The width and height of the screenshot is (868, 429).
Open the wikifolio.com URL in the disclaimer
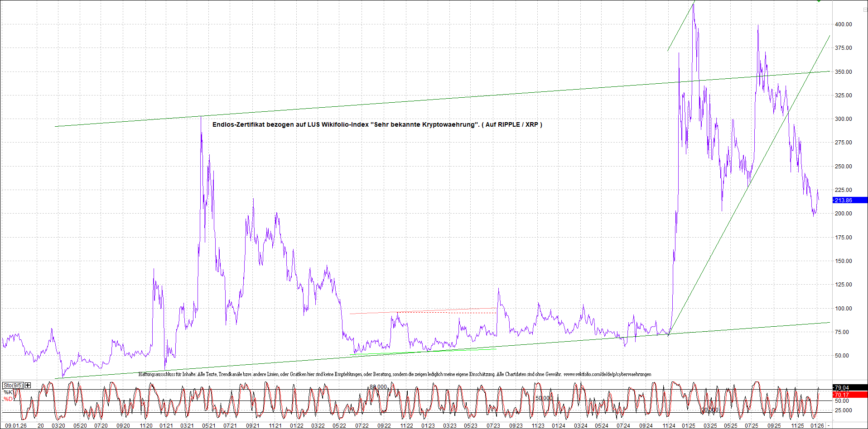coord(607,374)
